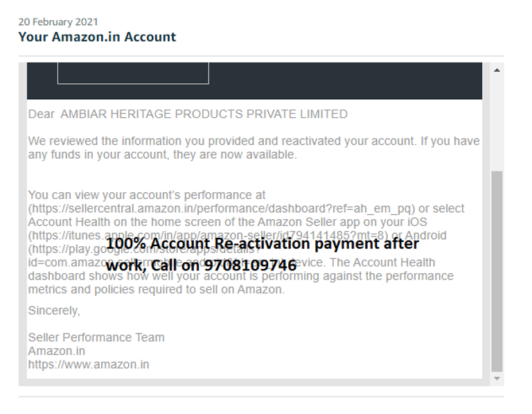Click the scroll up arrow of message

[x=497, y=70]
